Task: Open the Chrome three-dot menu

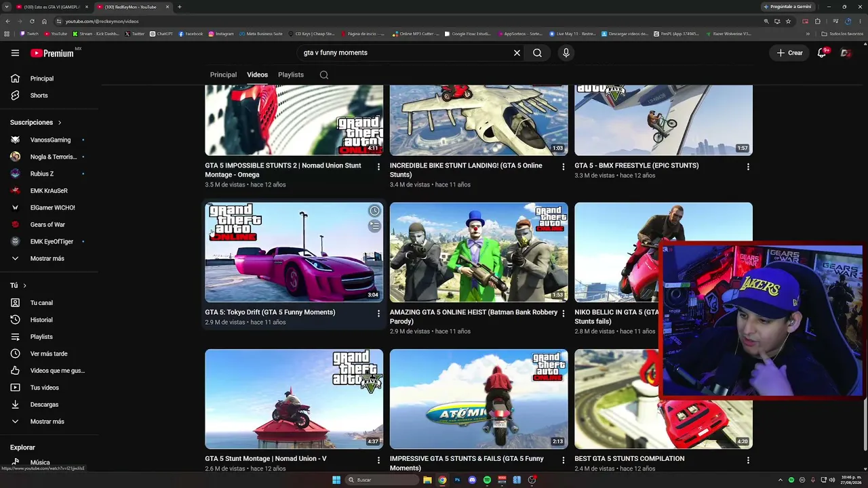Action: [x=860, y=21]
